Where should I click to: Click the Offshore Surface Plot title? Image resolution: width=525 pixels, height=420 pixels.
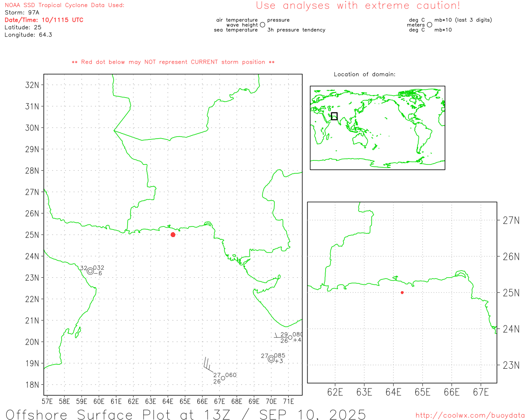tap(186, 414)
